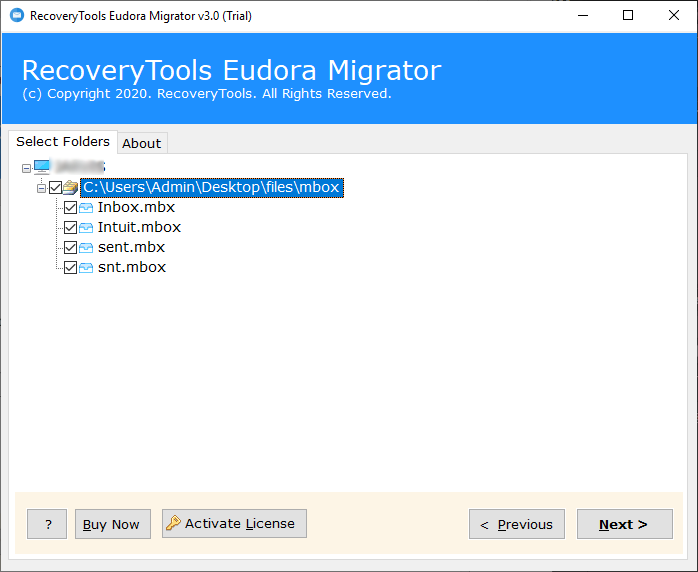Proceed with the Next > button
This screenshot has height=572, width=698.
tap(625, 524)
